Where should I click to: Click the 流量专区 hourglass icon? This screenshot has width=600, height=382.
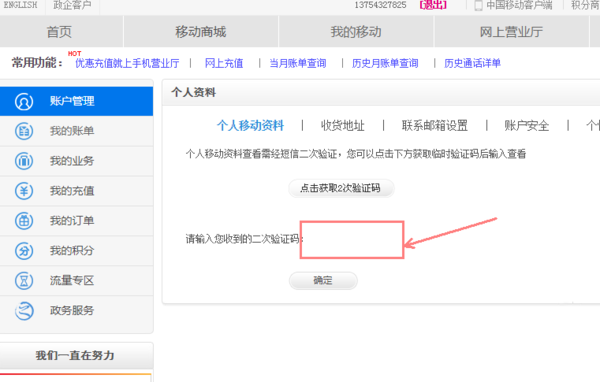pos(24,281)
